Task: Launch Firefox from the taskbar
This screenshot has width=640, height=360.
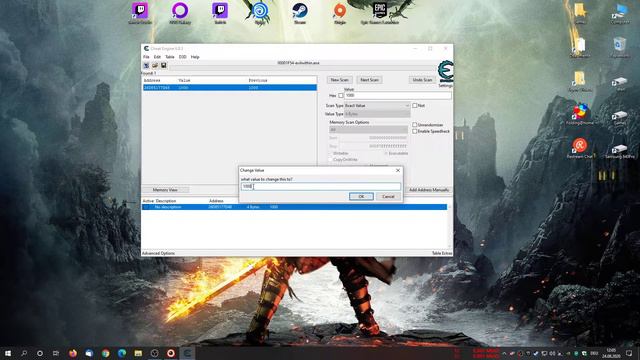Action: [73, 353]
